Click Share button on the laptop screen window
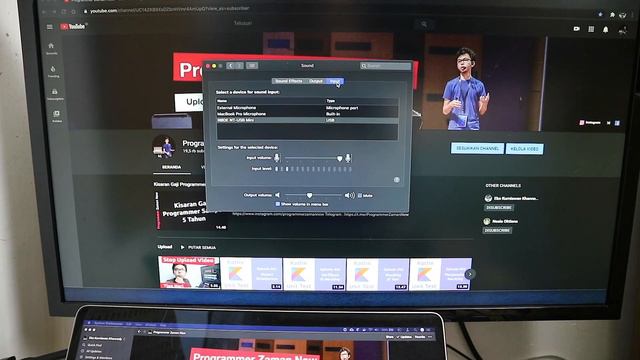640x360 pixels. tap(390, 337)
